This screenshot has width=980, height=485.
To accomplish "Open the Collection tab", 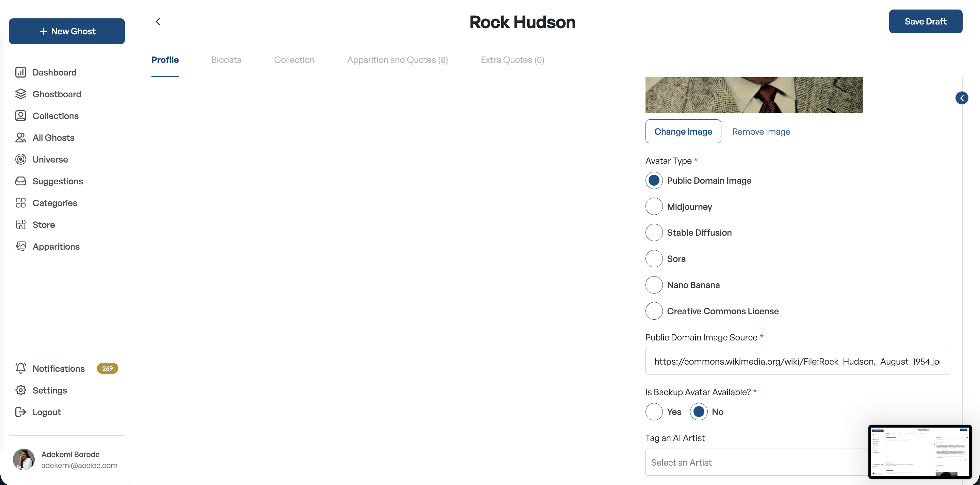I will (x=294, y=60).
